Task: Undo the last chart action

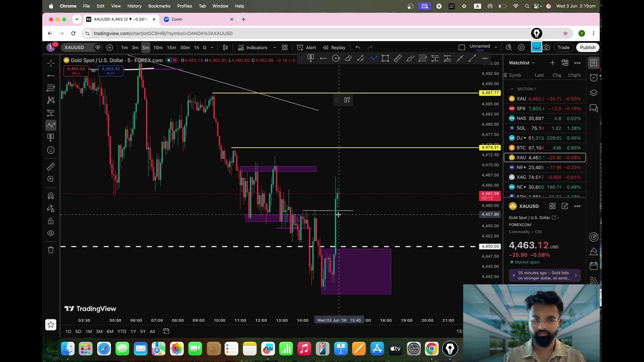Action: tap(358, 47)
